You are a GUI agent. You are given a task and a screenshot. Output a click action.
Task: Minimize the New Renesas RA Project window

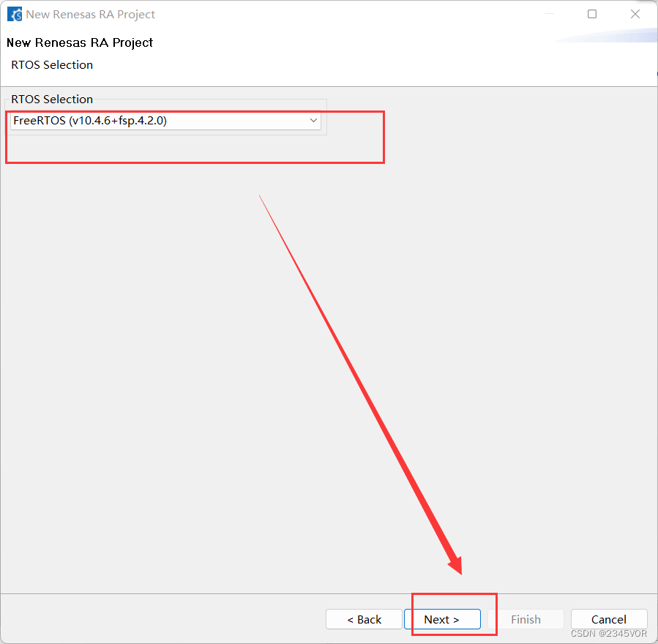pos(550,14)
